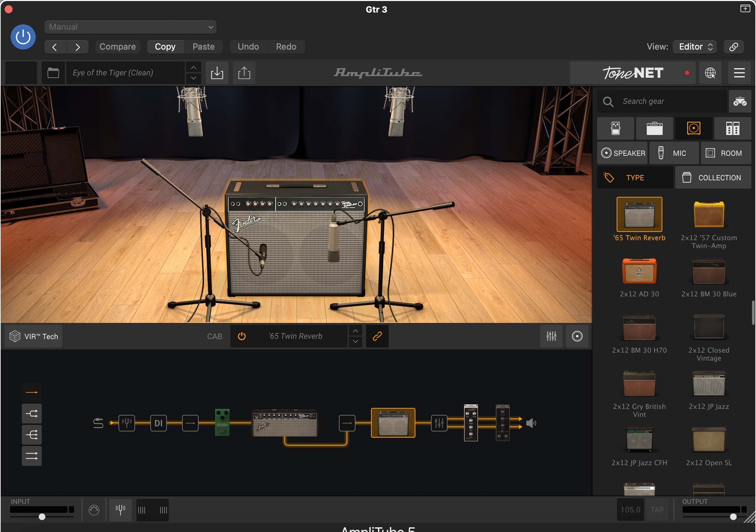Select the stomp pedal gear category
Image resolution: width=756 pixels, height=532 pixels.
(x=616, y=128)
